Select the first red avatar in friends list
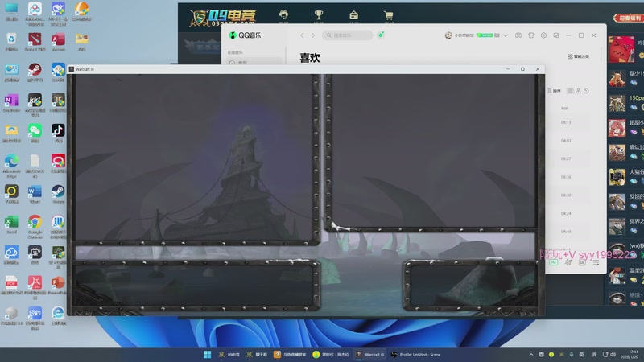The height and width of the screenshot is (362, 644). point(621,49)
